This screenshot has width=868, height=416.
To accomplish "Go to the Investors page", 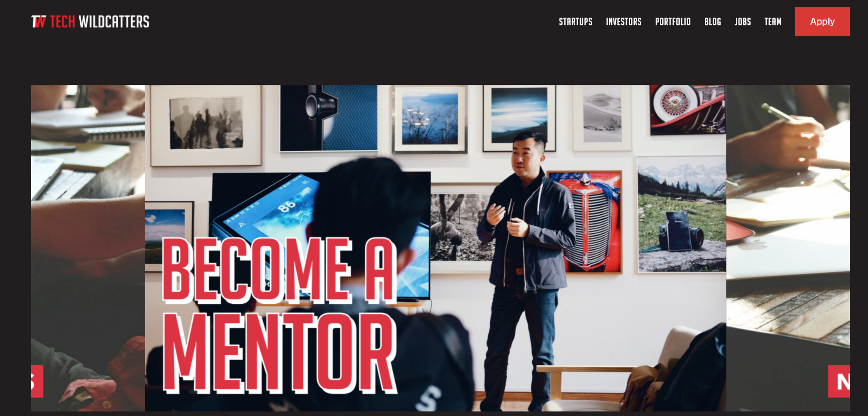I will click(x=624, y=22).
